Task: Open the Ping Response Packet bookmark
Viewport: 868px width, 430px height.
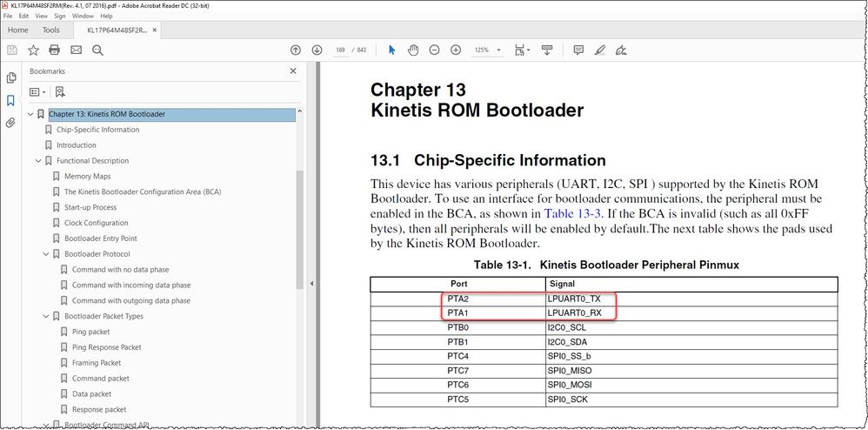Action: (x=107, y=347)
